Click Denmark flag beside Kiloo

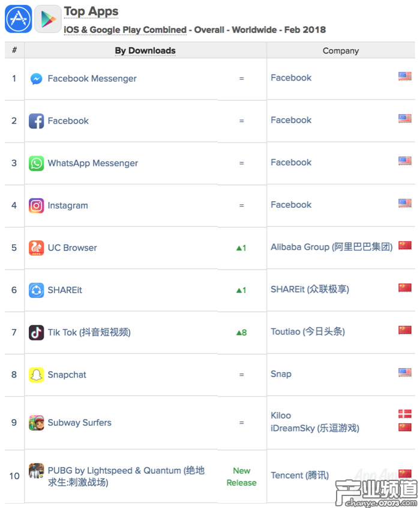click(405, 414)
